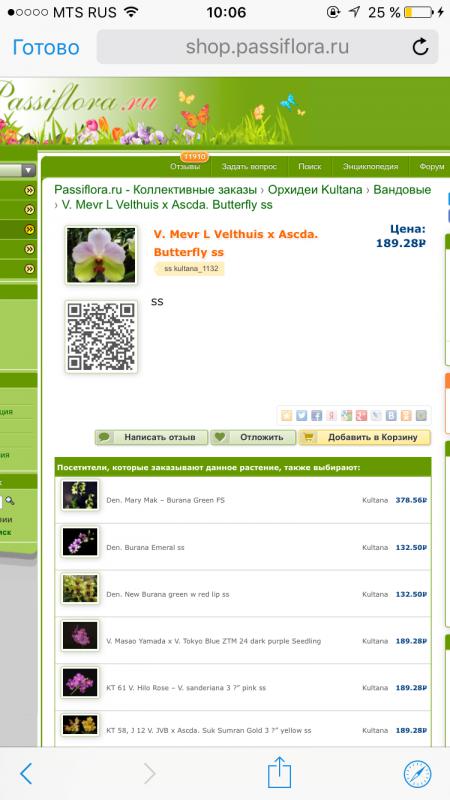The width and height of the screenshot is (450, 800).
Task: Go back with the left chevron
Action: tap(26, 774)
